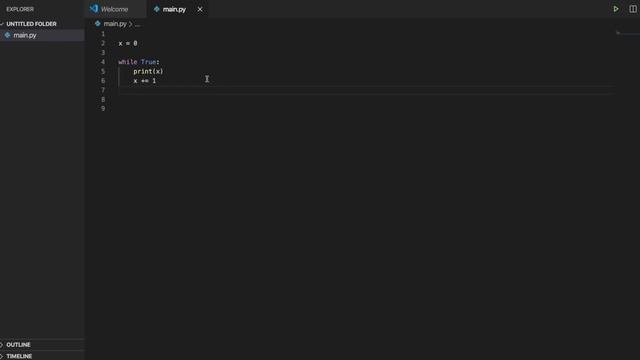Click the Python file icon on main.py tab

pos(156,9)
